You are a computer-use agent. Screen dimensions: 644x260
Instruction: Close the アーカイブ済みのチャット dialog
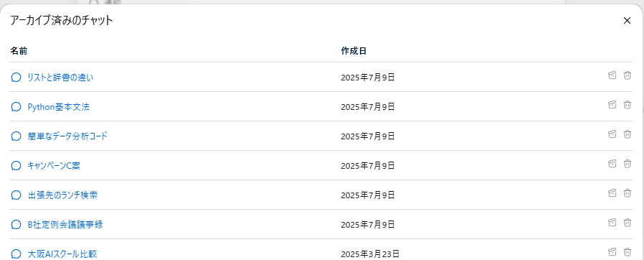coord(627,21)
